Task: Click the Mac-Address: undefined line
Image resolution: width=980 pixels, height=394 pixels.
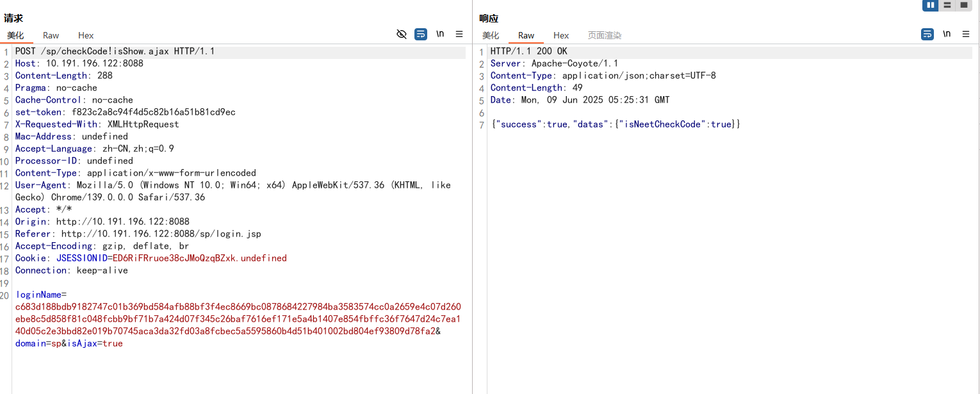Action: [x=72, y=136]
